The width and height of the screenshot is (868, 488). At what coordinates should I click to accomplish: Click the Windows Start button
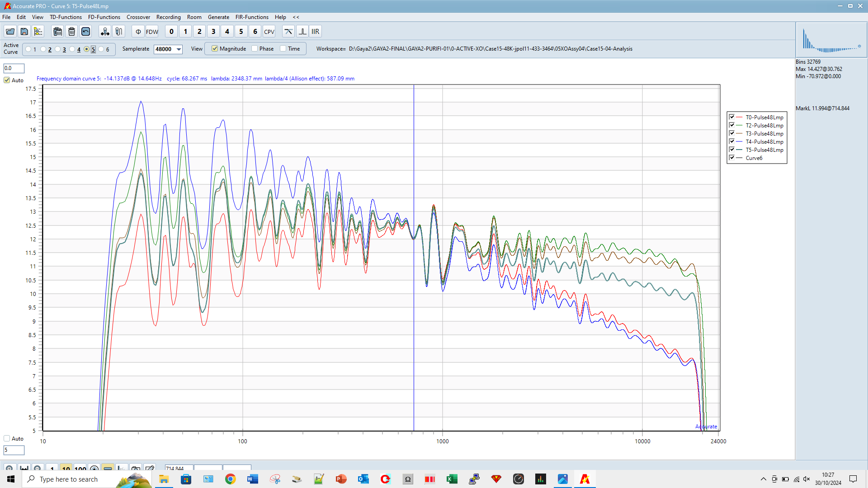click(x=11, y=479)
